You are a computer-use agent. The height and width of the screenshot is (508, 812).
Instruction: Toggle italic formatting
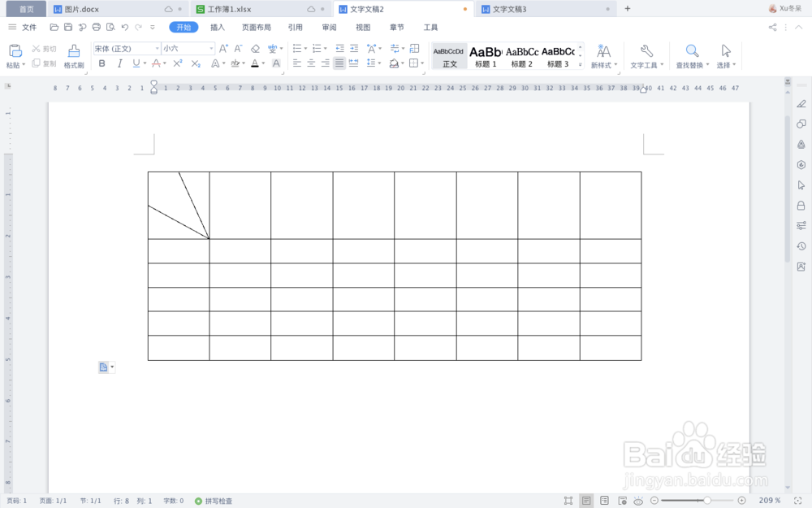click(119, 63)
